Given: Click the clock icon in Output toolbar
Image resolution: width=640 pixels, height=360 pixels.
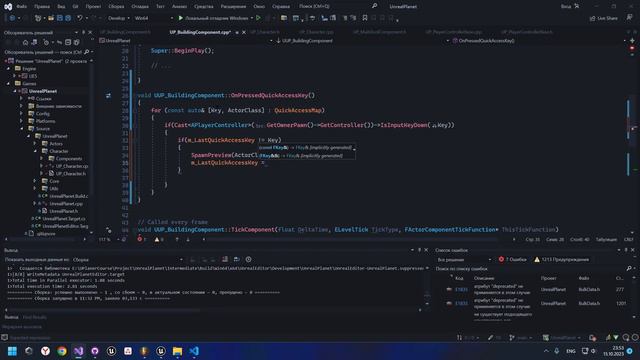Looking at the screenshot, I should (248, 259).
